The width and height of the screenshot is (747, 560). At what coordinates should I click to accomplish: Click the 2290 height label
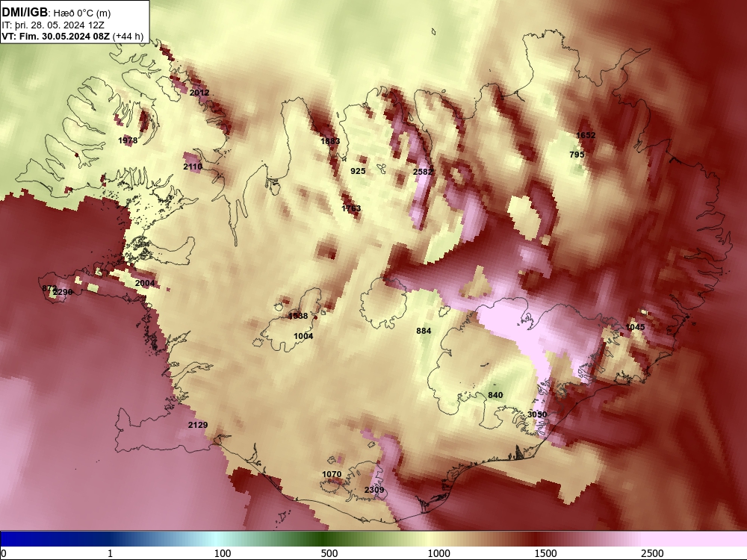(x=63, y=292)
